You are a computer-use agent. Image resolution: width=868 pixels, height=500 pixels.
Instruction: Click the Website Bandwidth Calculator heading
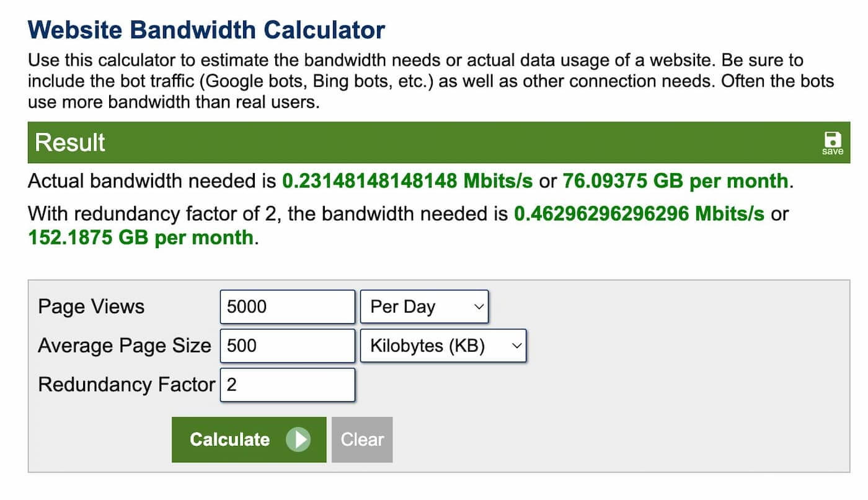pos(206,30)
